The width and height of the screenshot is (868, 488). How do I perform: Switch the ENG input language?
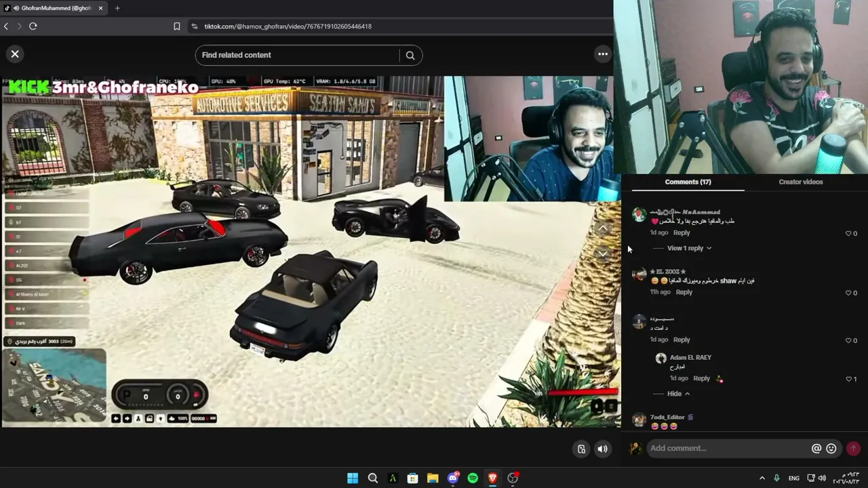[x=793, y=479]
